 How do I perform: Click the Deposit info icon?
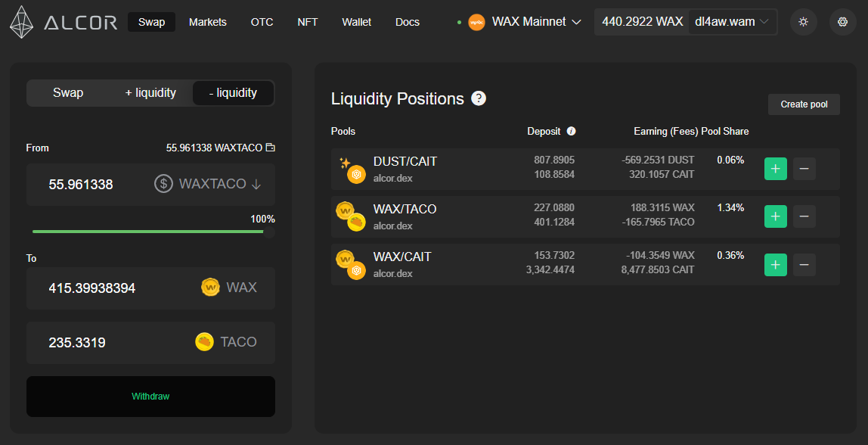click(572, 132)
